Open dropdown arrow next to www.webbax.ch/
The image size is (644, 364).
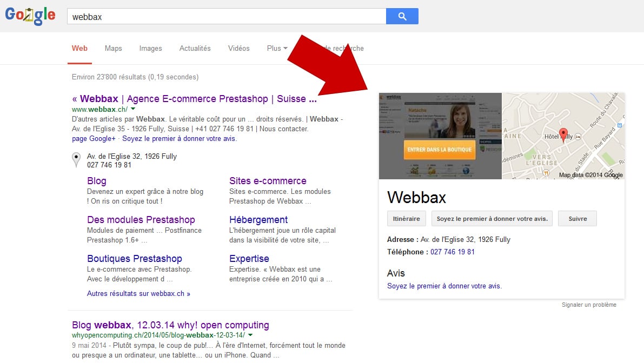[133, 109]
